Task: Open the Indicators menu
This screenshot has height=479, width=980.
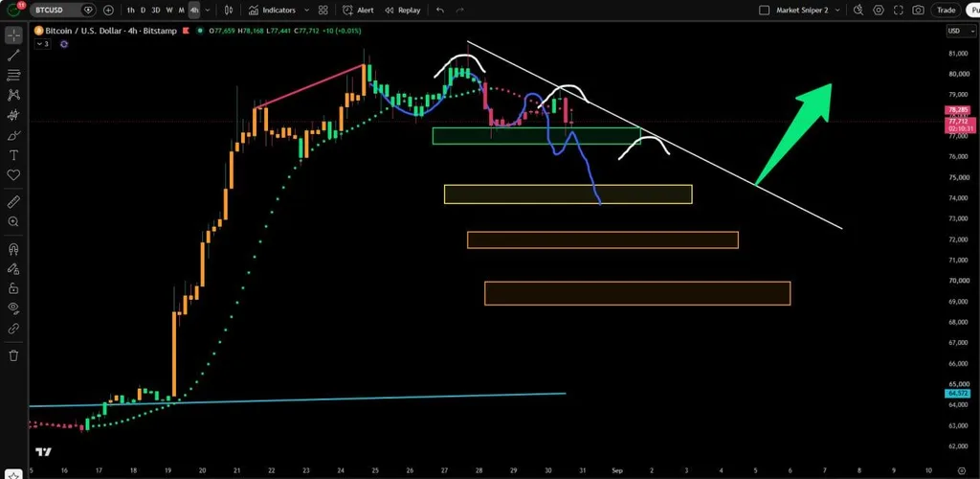Action: (272, 10)
